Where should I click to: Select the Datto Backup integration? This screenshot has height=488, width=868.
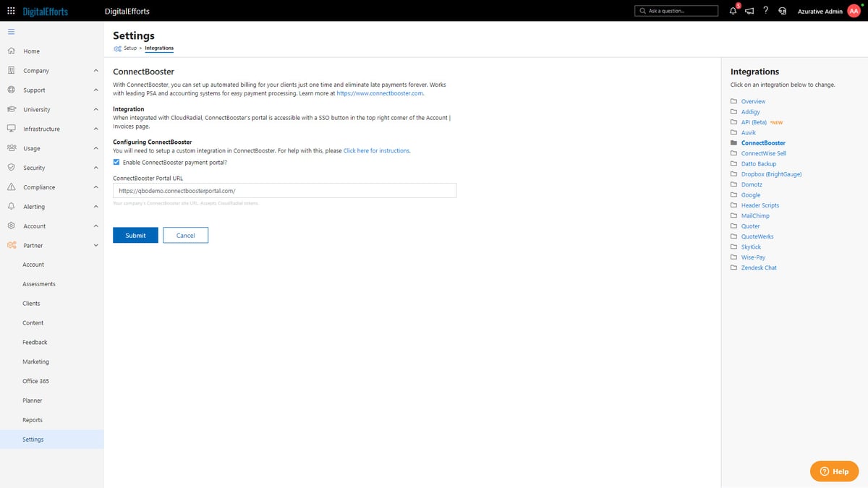[x=759, y=164]
